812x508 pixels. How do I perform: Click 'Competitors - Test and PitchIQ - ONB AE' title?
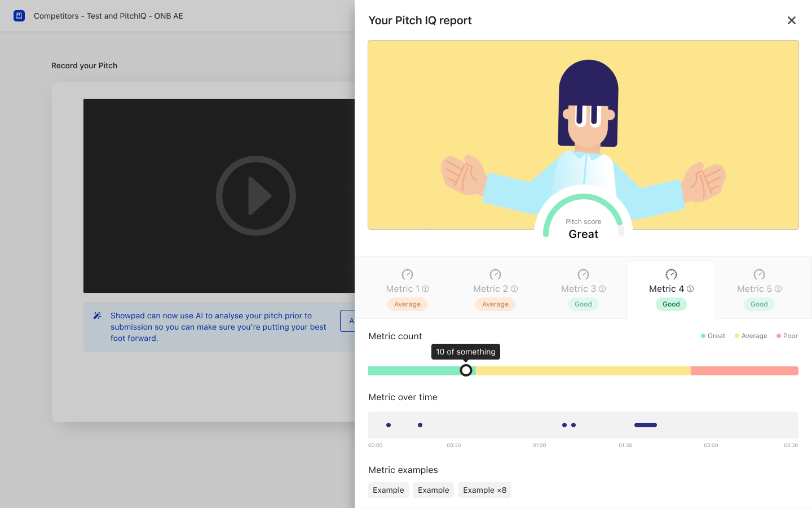(x=108, y=16)
